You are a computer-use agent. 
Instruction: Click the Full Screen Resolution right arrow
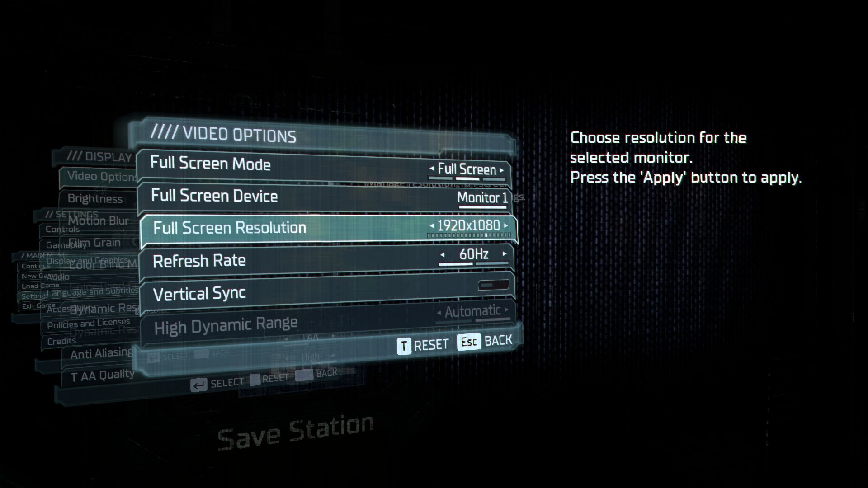point(507,225)
